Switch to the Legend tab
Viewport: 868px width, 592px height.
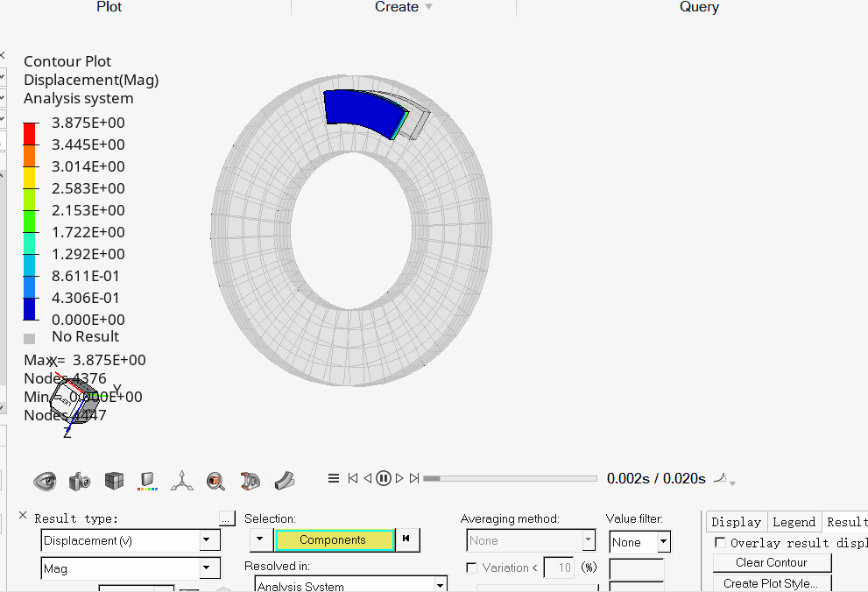tap(794, 522)
